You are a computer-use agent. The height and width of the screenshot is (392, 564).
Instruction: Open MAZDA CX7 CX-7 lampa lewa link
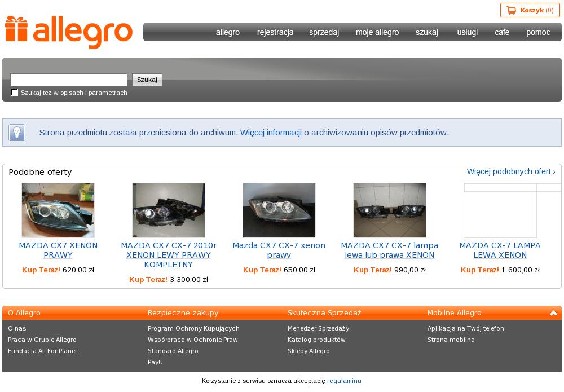tap(390, 250)
